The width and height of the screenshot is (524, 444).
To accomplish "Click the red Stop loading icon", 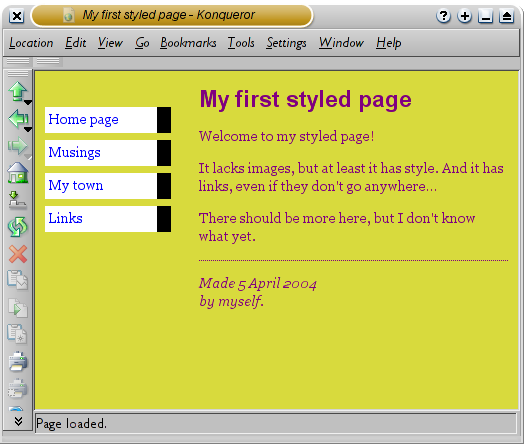I will click(18, 254).
